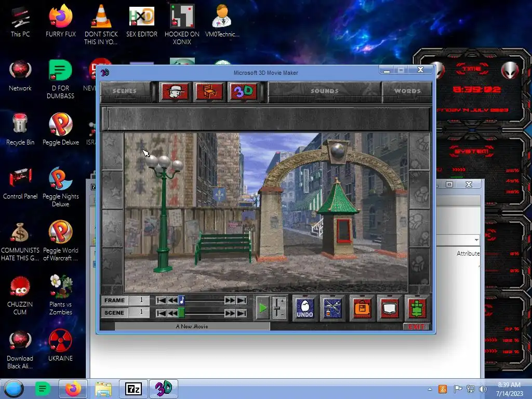Launch Plants vs Zombies
This screenshot has height=399, width=532.
[x=61, y=295]
